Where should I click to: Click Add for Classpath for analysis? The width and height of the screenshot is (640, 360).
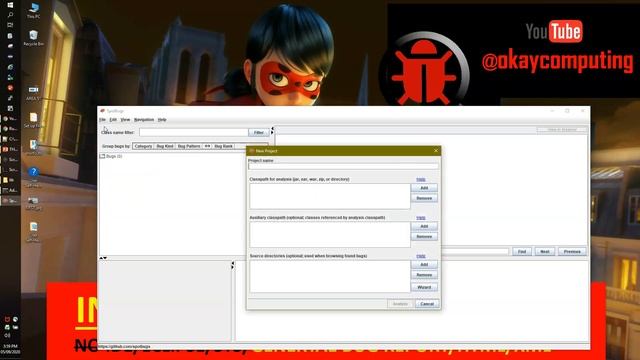[x=424, y=188]
